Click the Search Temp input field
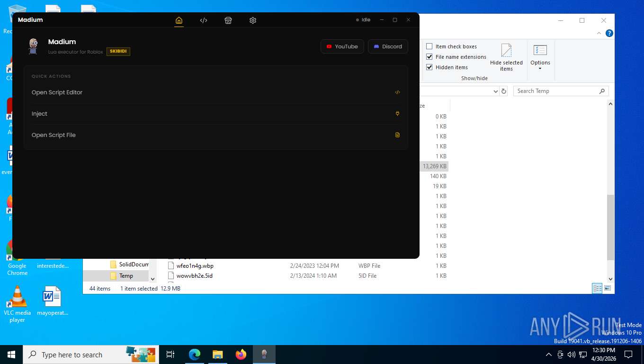Screen dimensions: 644x364 (x=555, y=91)
